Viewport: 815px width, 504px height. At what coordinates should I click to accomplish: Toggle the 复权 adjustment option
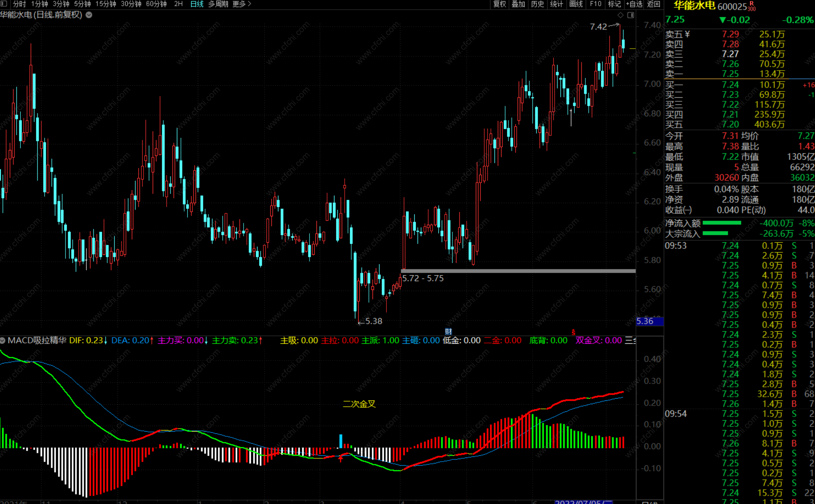point(500,4)
